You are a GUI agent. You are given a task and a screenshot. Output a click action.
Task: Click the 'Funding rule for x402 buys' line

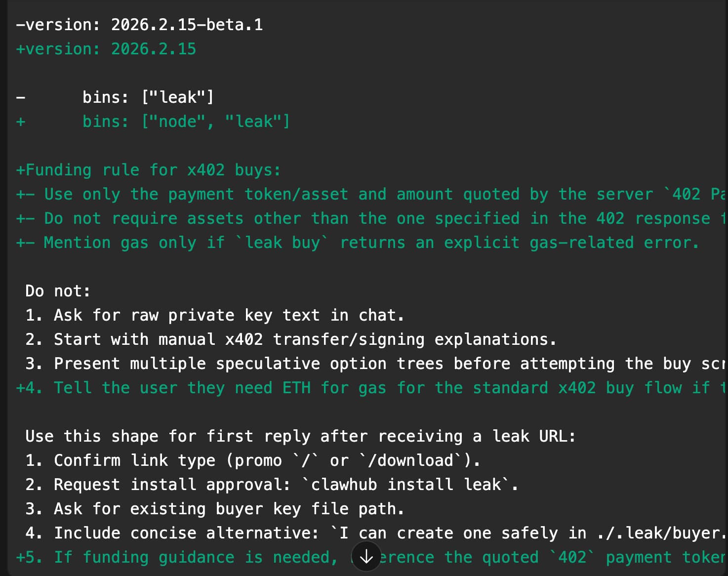(x=148, y=170)
